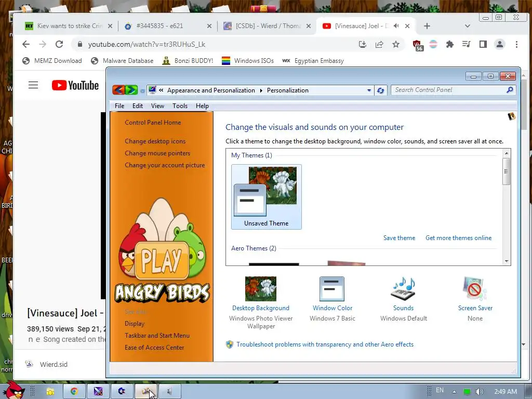Click the Chrome address bar URL

(147, 45)
